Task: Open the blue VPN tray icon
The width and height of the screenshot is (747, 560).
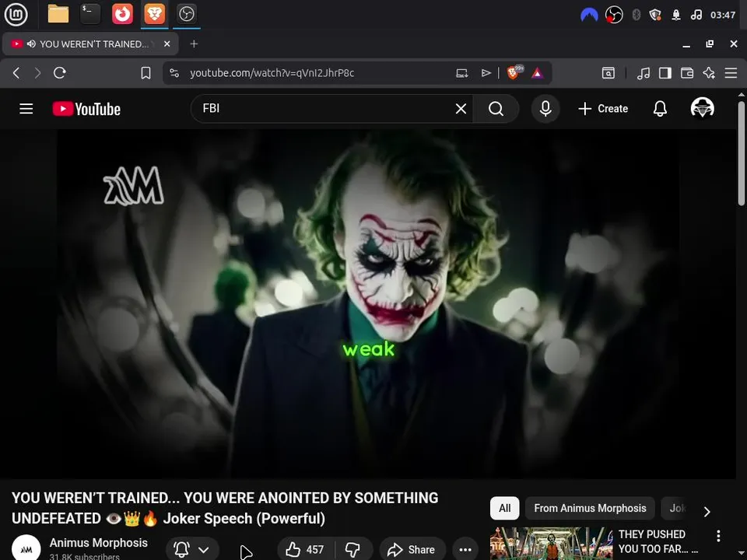Action: click(x=589, y=16)
